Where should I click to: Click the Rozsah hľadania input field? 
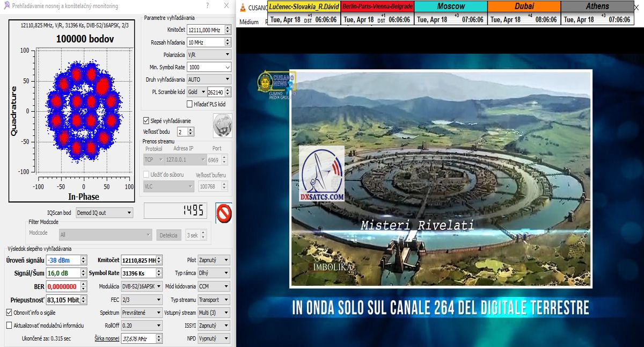pos(205,42)
